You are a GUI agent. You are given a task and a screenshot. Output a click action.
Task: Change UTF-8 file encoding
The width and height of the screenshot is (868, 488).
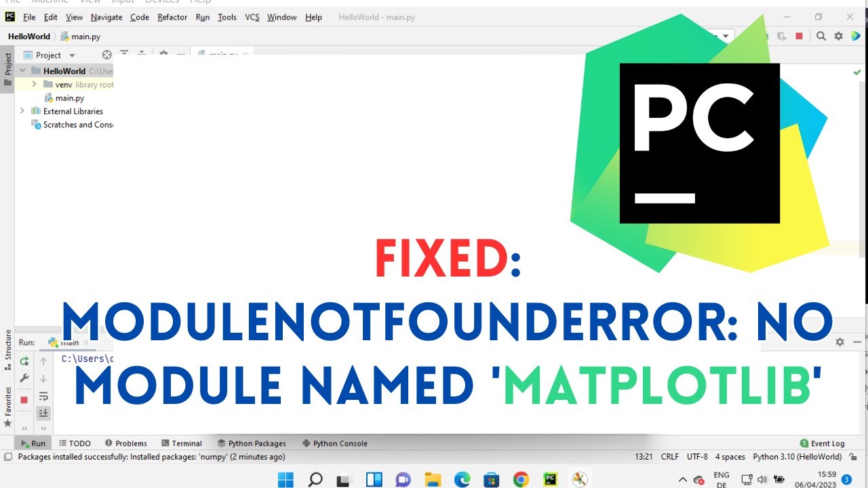(x=697, y=457)
